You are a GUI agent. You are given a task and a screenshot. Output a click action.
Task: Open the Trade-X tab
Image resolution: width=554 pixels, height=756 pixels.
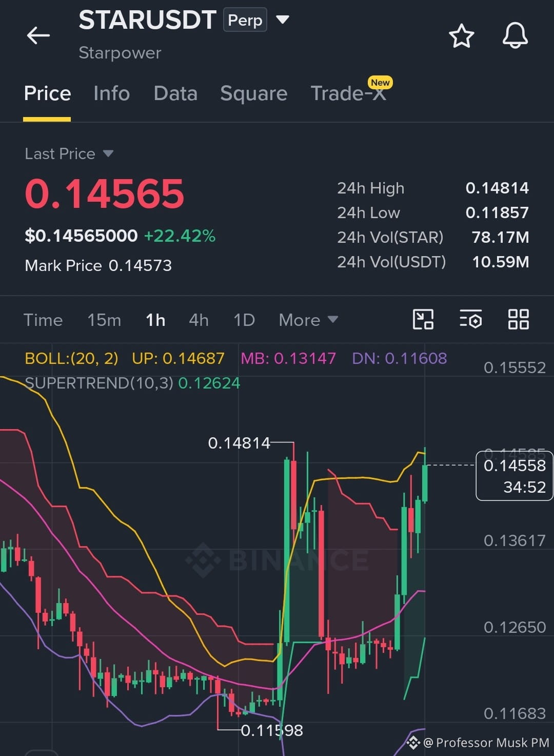tap(348, 93)
